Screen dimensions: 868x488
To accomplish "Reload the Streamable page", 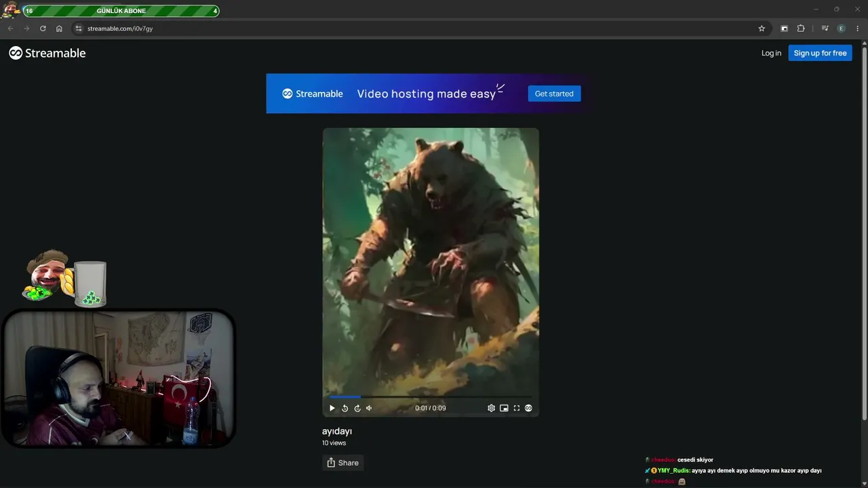I will coord(43,28).
